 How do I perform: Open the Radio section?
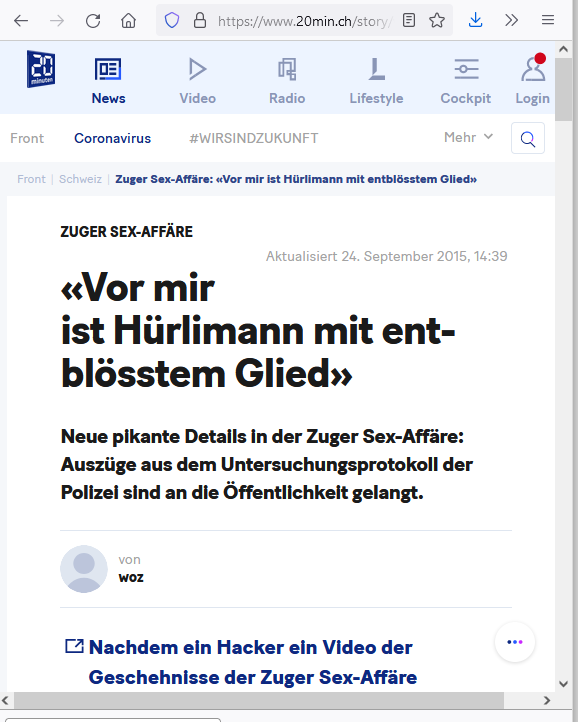[287, 82]
